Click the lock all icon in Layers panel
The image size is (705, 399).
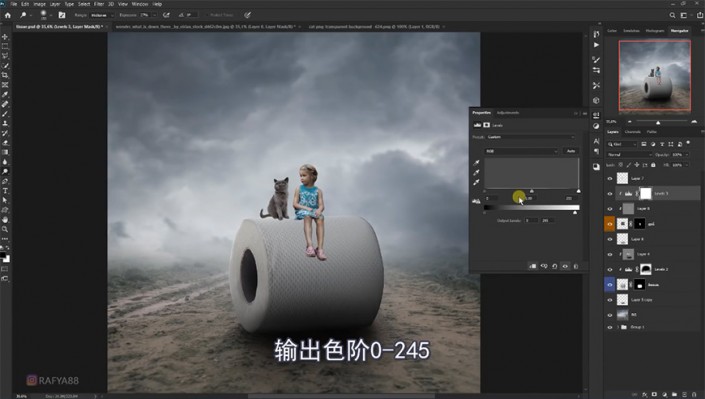click(x=653, y=165)
